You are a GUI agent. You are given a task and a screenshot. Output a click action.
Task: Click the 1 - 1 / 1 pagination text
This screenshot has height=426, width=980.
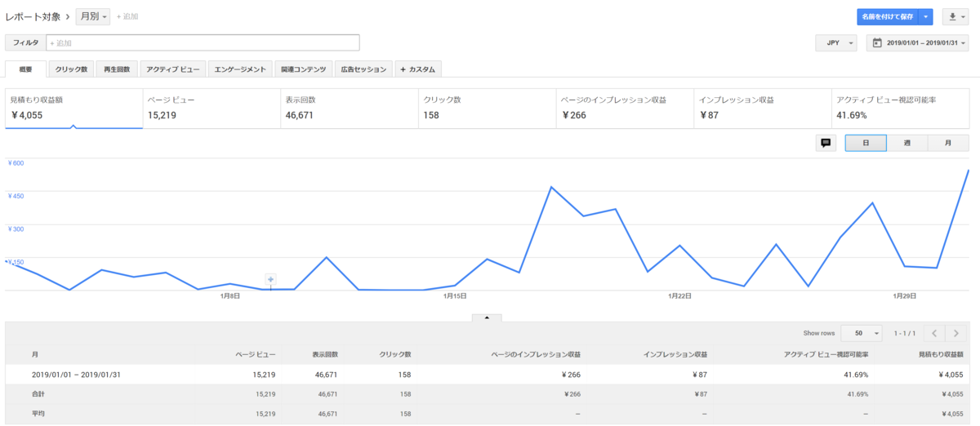[905, 333]
